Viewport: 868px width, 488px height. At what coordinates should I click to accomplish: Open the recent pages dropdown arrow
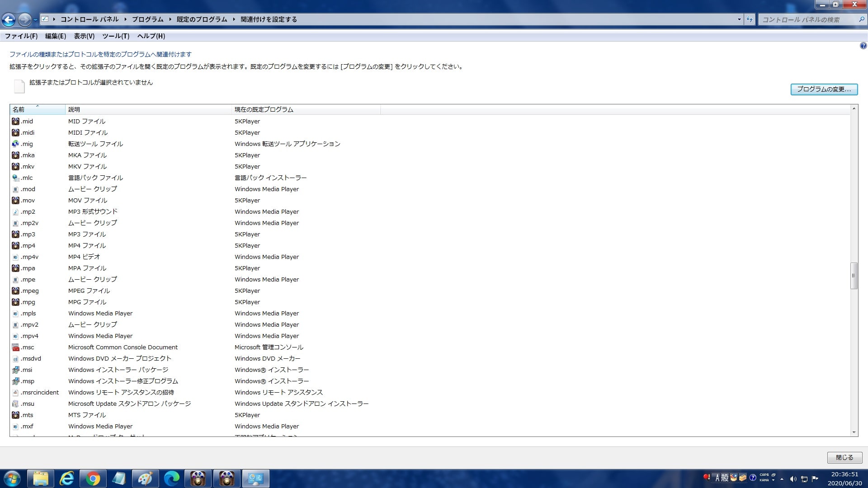[x=35, y=19]
